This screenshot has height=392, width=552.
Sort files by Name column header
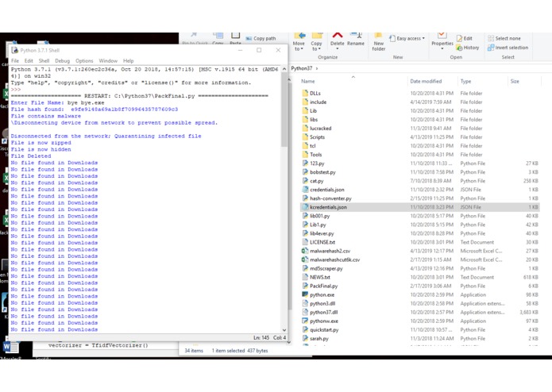(307, 81)
